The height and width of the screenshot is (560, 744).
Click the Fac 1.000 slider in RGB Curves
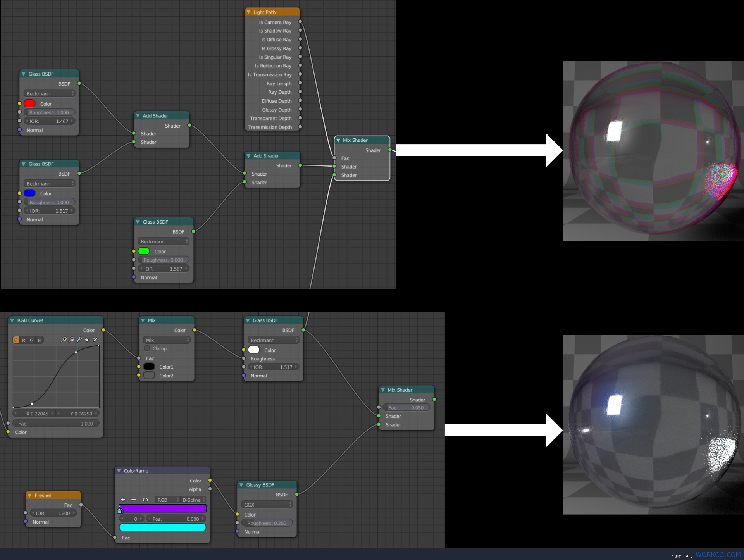(x=56, y=424)
